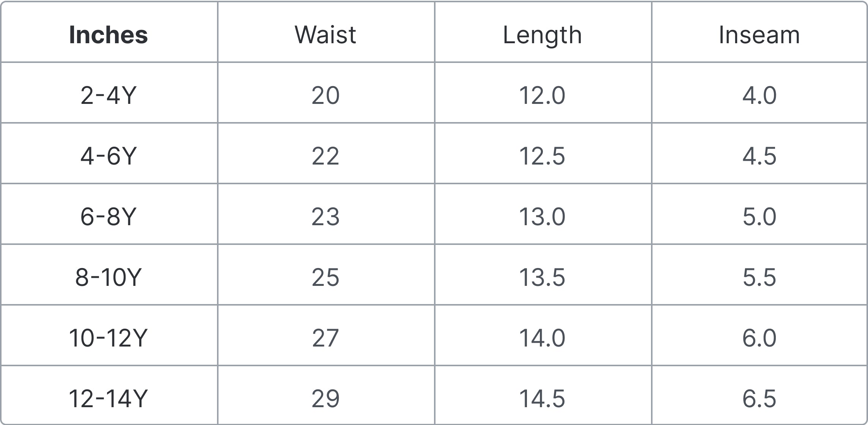Select the waist value 23 cell
The height and width of the screenshot is (425, 868).
point(325,216)
